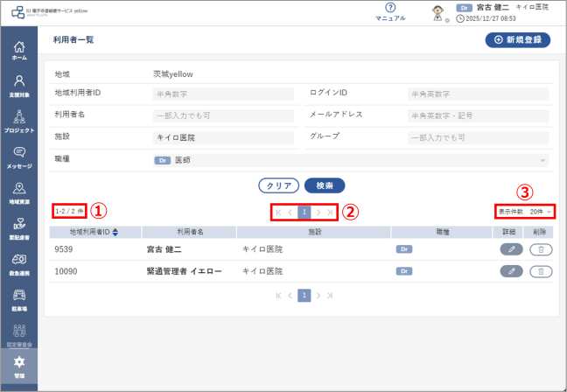Click the メールアドレス input field
This screenshot has width=567, height=392.
[x=477, y=115]
